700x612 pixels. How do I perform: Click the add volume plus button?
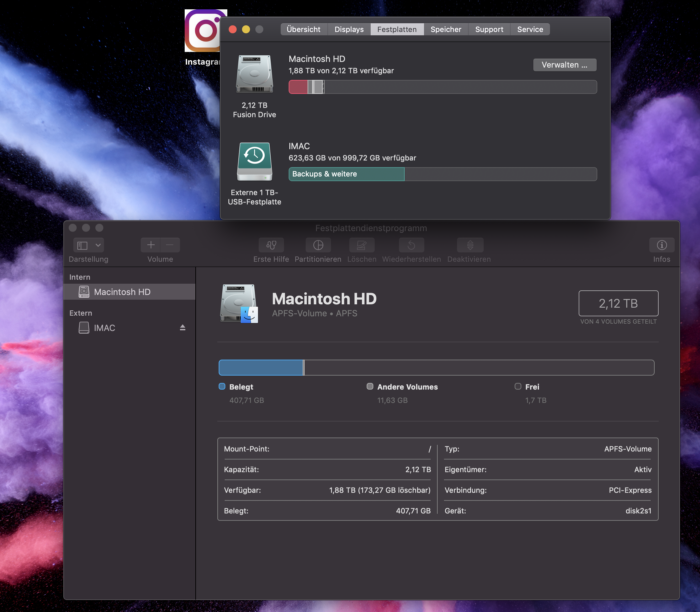151,245
